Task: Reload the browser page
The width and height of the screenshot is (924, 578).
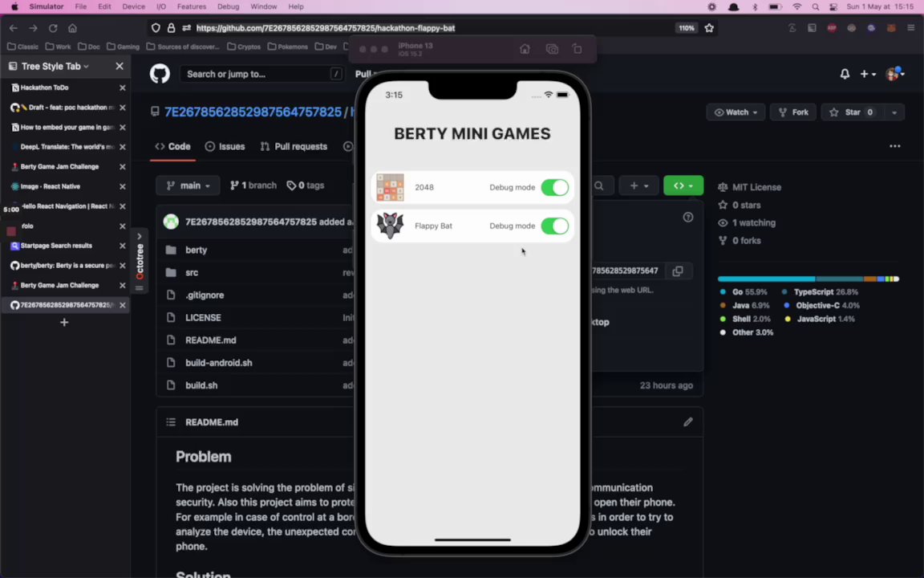Action: coord(53,28)
